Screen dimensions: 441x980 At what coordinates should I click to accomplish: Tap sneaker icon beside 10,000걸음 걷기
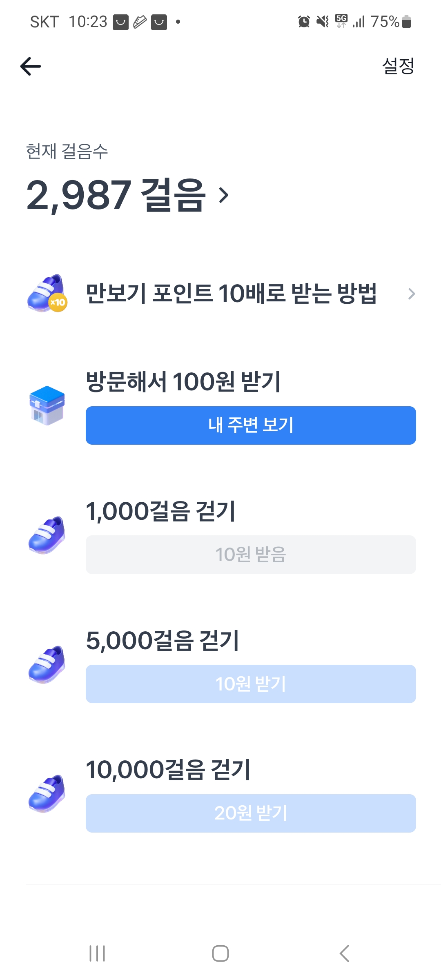pyautogui.click(x=47, y=793)
